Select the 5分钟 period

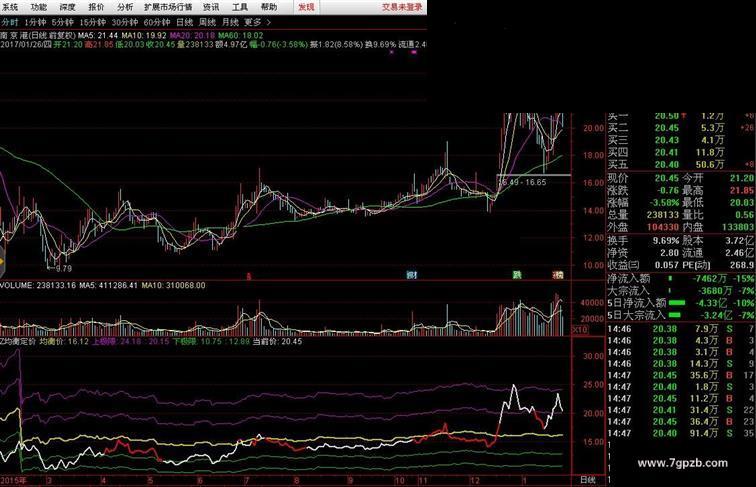63,22
